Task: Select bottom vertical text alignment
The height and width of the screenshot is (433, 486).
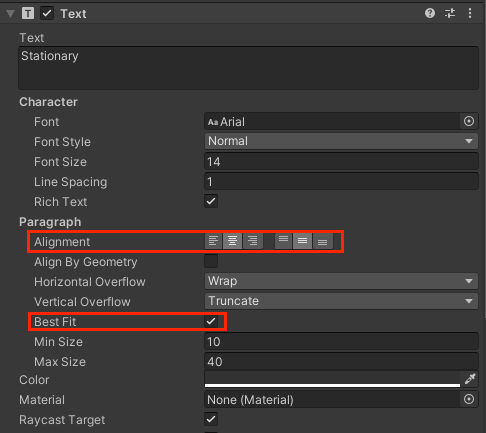Action: pyautogui.click(x=322, y=241)
